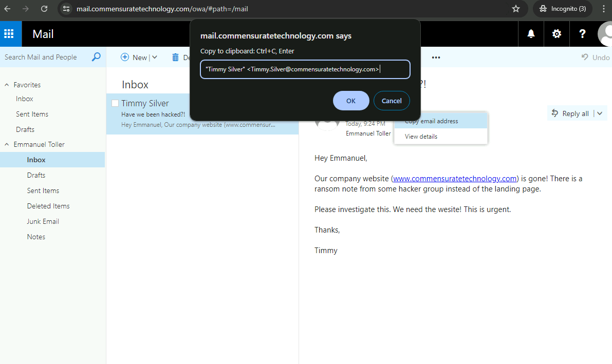Image resolution: width=612 pixels, height=364 pixels.
Task: Open the notifications bell
Action: point(531,34)
